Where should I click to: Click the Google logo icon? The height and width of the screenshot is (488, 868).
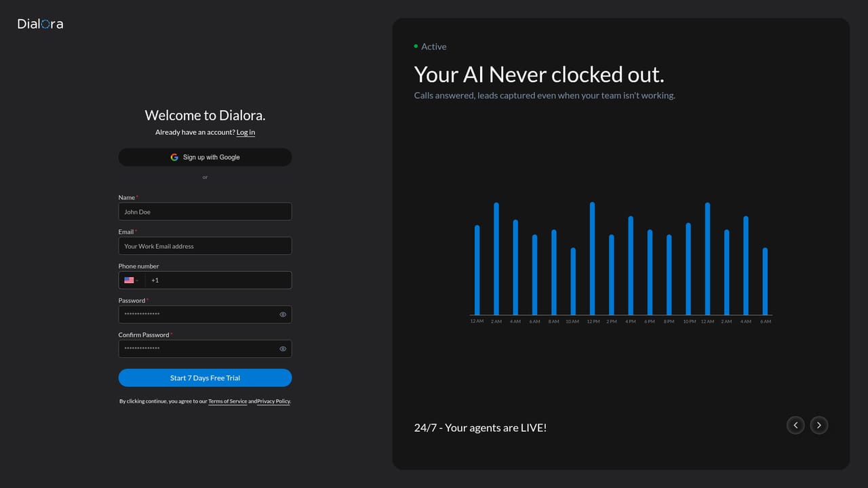174,157
